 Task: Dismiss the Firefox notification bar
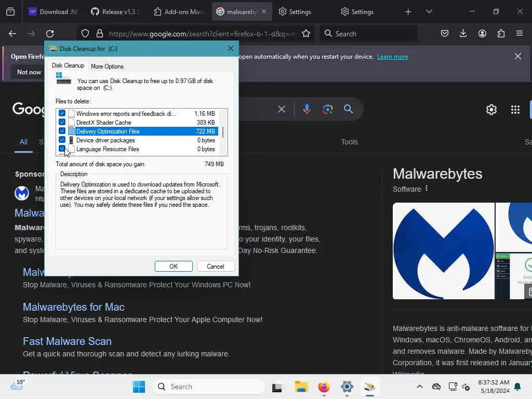[x=518, y=56]
